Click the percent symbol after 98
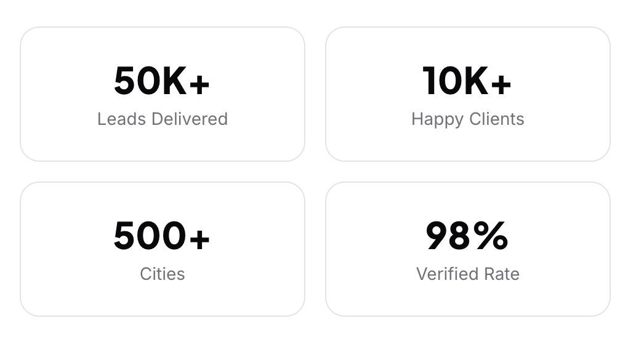The height and width of the screenshot is (358, 644). pos(491,237)
